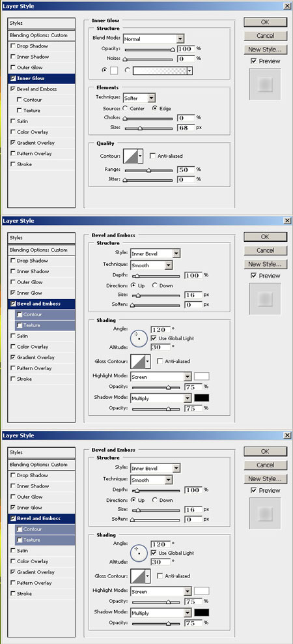293x644 pixels.
Task: Select Inner Glow row in the middle dialog
Action: click(x=42, y=293)
